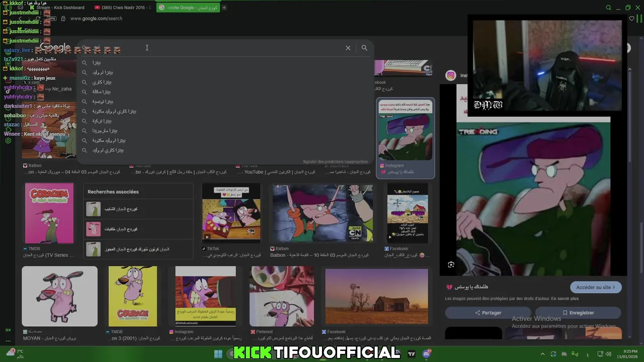The height and width of the screenshot is (362, 644).
Task: Click the Google logo beside search box
Action: pos(55,48)
